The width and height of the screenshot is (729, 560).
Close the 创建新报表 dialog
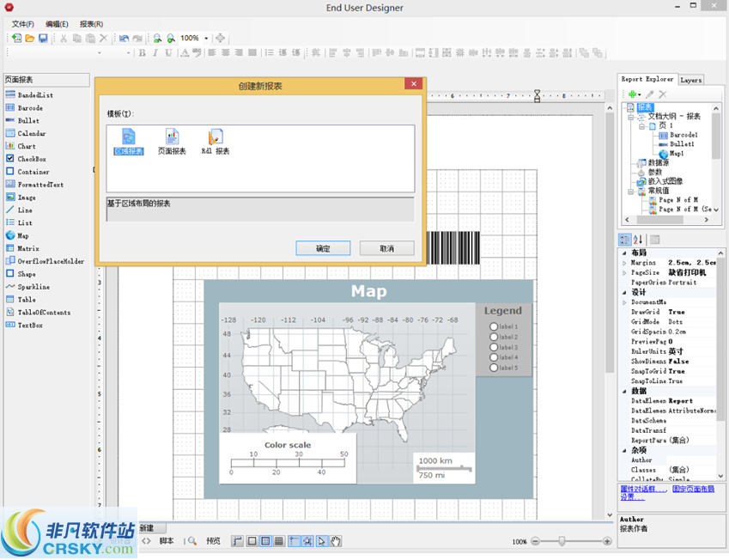(413, 83)
